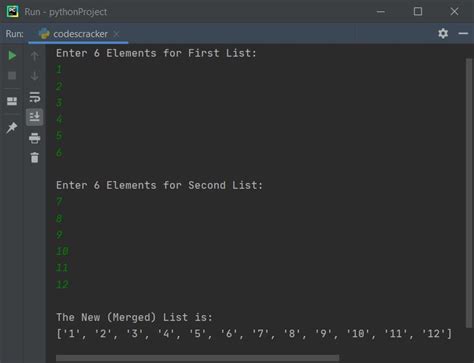
Task: Click the input value 6
Action: pyautogui.click(x=59, y=152)
